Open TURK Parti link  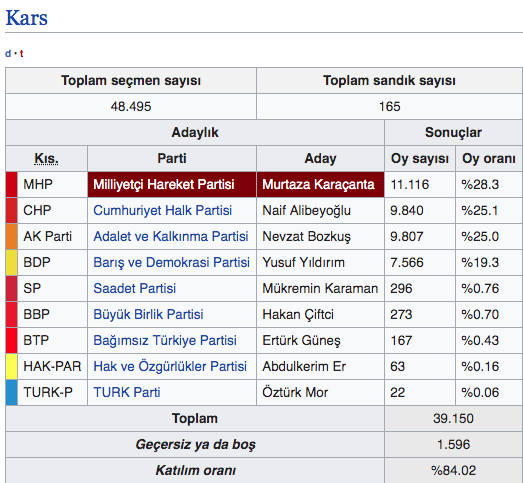[x=127, y=392]
